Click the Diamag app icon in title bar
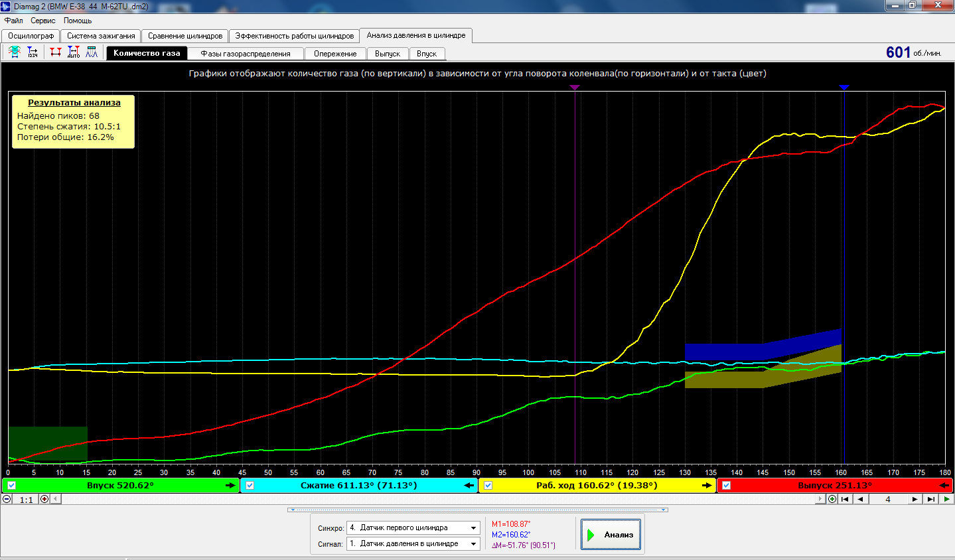 point(6,6)
